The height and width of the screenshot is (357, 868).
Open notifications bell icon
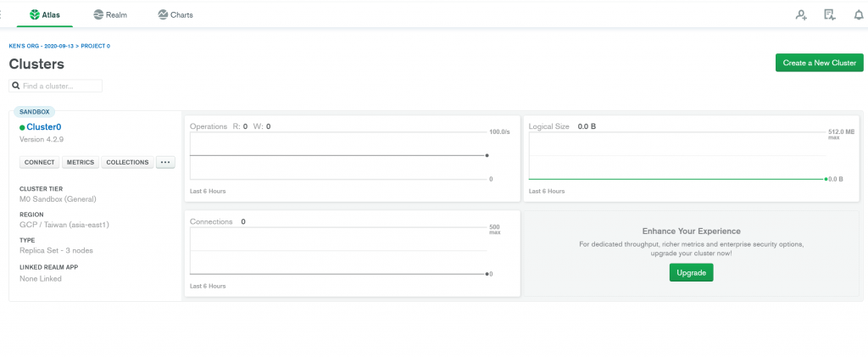pos(859,15)
